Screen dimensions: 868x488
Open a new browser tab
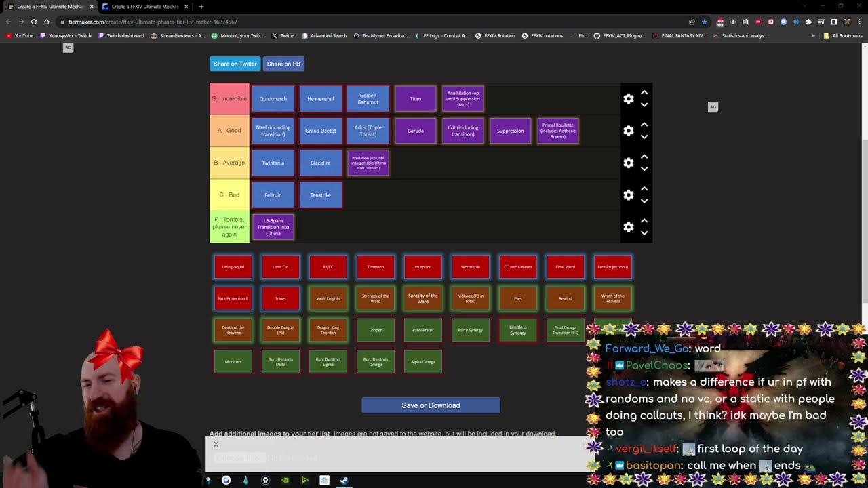201,7
